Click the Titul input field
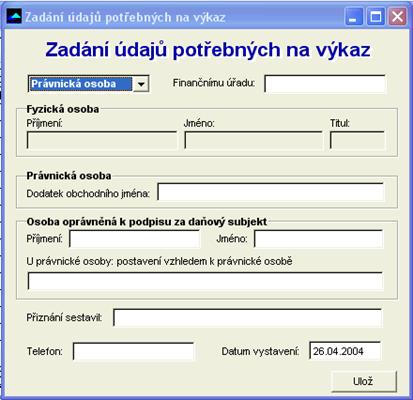Image resolution: width=413 pixels, height=400 pixels. [x=357, y=140]
